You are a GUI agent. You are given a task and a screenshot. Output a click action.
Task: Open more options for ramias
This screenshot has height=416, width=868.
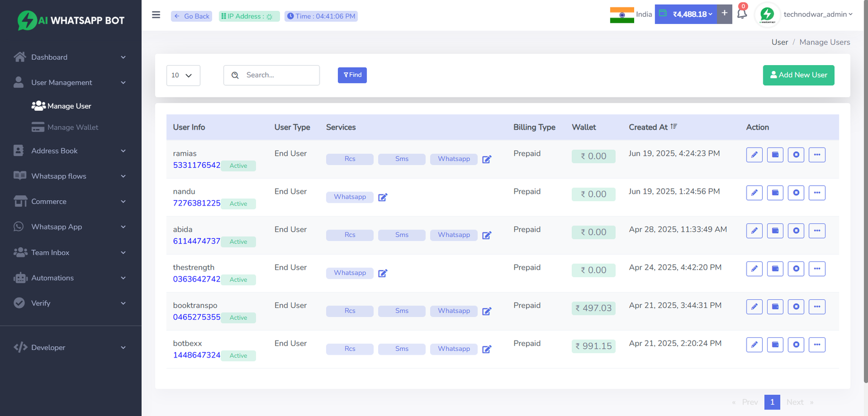(817, 155)
